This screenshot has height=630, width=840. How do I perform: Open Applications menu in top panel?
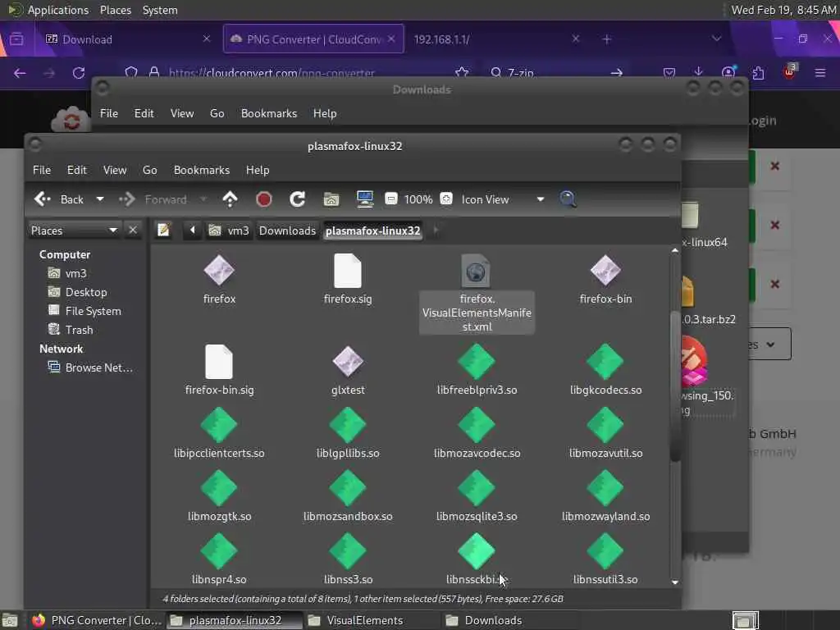[x=58, y=10]
